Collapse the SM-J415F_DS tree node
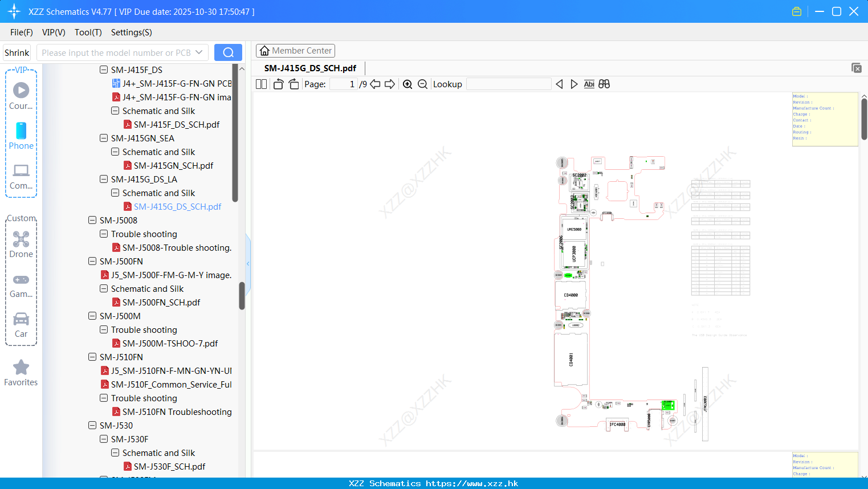This screenshot has height=489, width=868. (x=104, y=70)
